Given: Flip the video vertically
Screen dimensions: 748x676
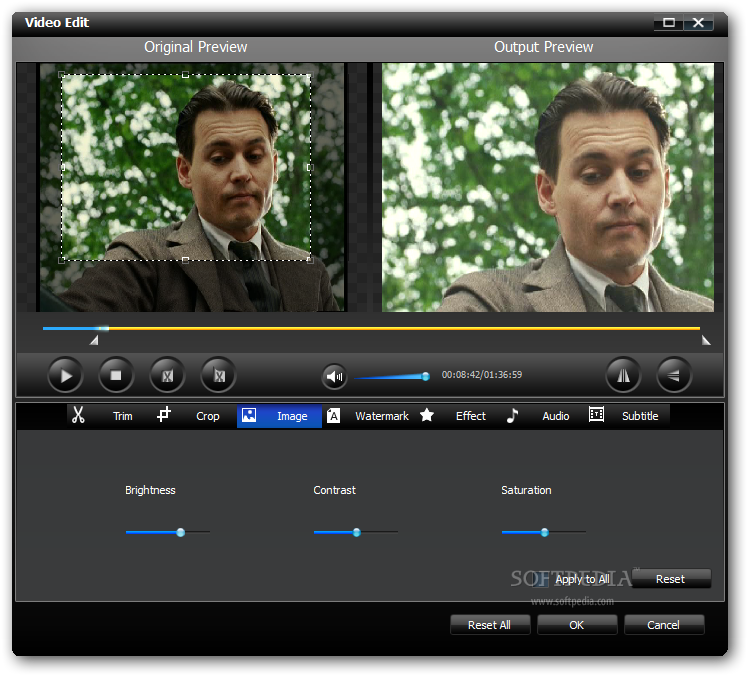Looking at the screenshot, I should coord(674,375).
